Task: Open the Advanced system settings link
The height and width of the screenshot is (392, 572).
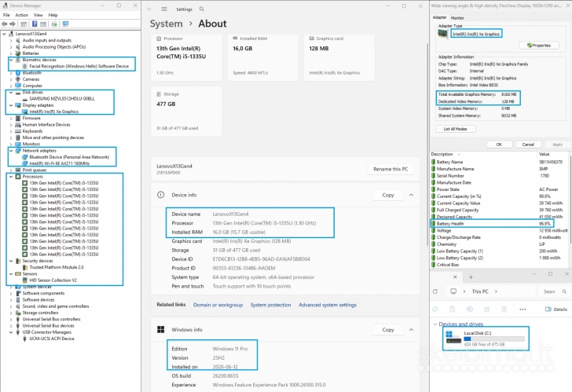Action: point(328,305)
